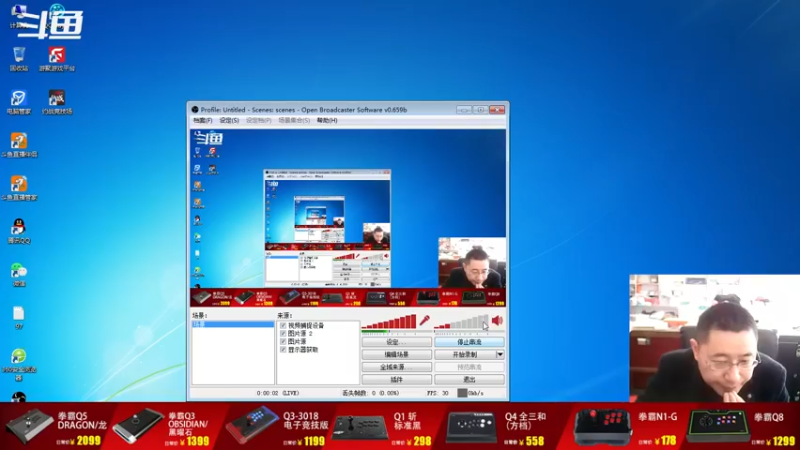
Task: Open the 斗鱼直播管家 desktop shortcut
Action: coord(19,188)
